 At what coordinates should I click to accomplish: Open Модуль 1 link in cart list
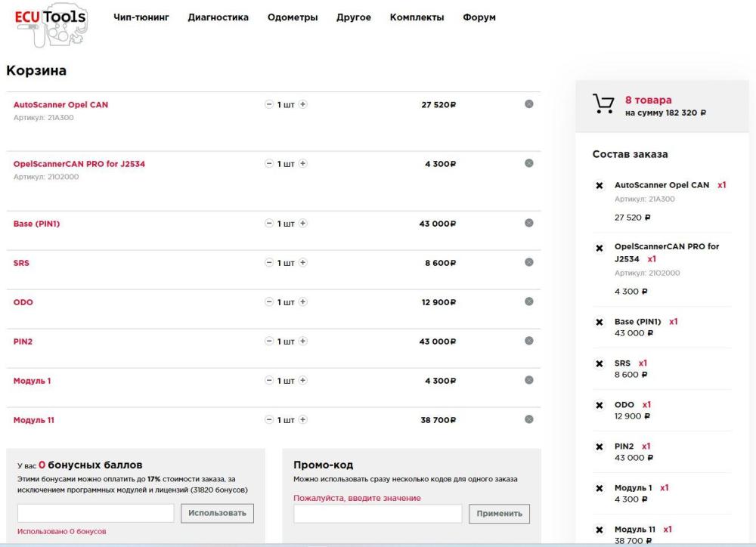pyautogui.click(x=32, y=381)
